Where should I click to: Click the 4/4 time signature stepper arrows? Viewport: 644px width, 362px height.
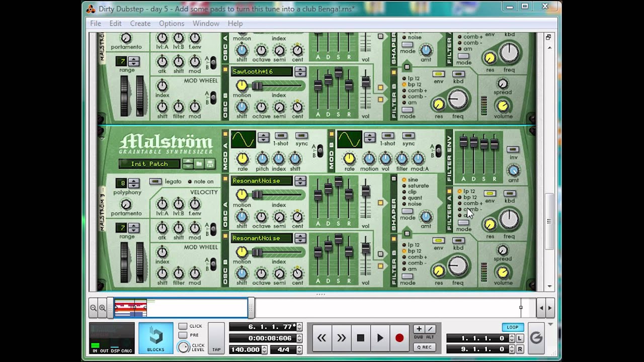(x=299, y=349)
